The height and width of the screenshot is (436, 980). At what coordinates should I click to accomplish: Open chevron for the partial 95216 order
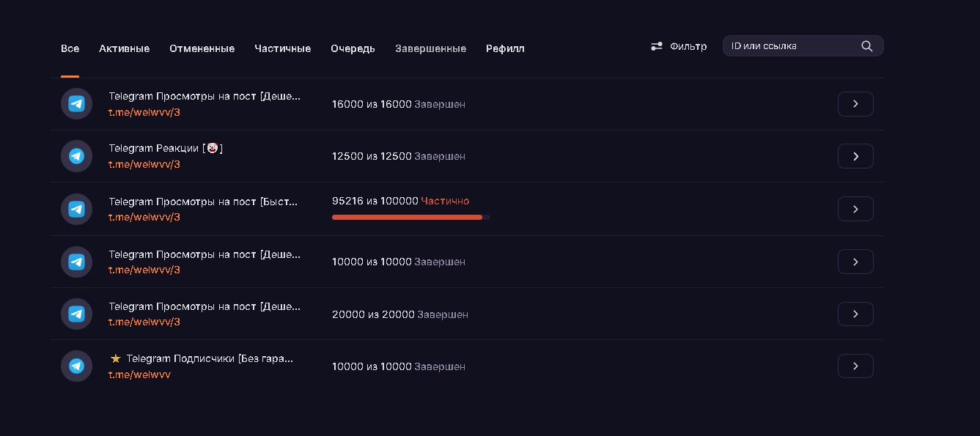coord(855,209)
